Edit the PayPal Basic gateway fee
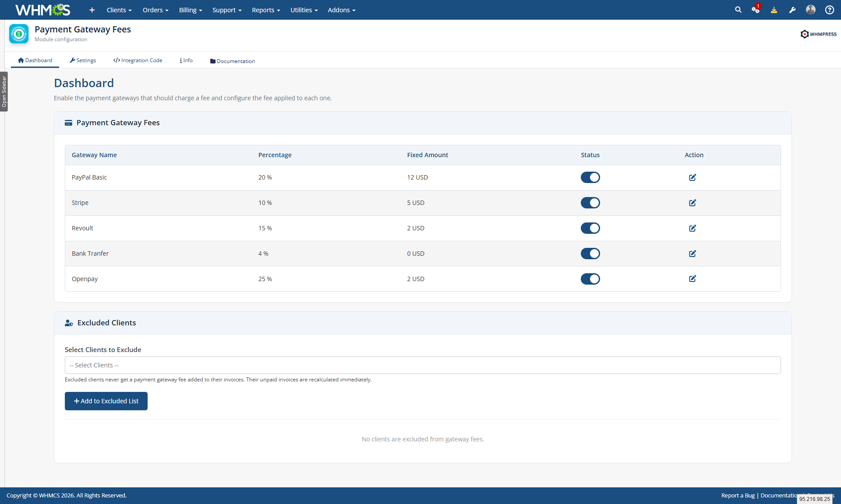The width and height of the screenshot is (841, 504). (x=693, y=177)
